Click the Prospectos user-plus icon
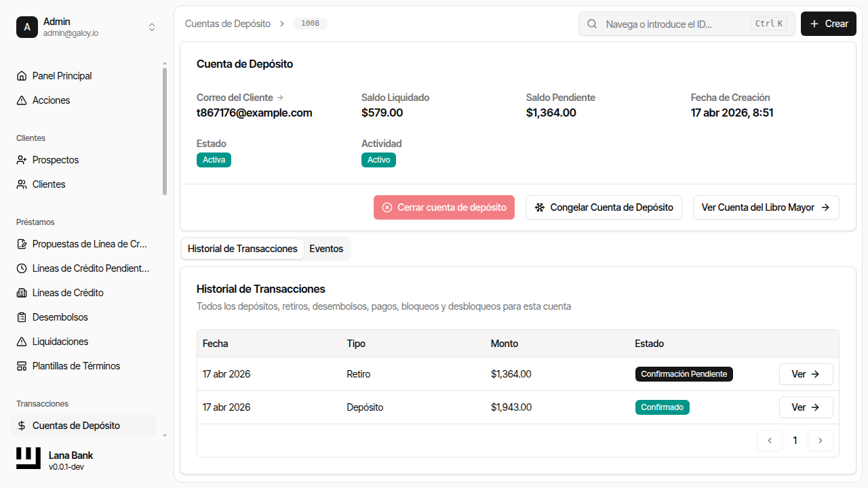The width and height of the screenshot is (868, 488). 22,160
